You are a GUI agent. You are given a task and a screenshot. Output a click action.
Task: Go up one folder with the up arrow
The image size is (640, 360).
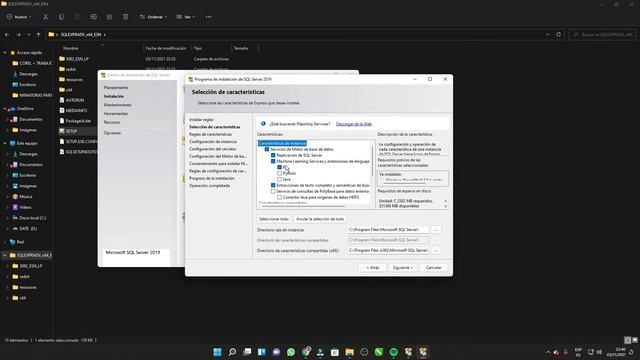pyautogui.click(x=38, y=35)
